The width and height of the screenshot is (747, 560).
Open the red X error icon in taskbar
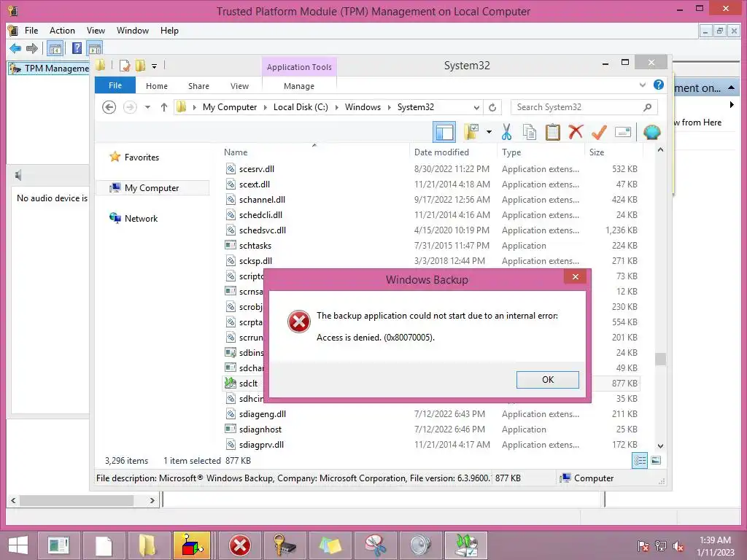point(239,545)
